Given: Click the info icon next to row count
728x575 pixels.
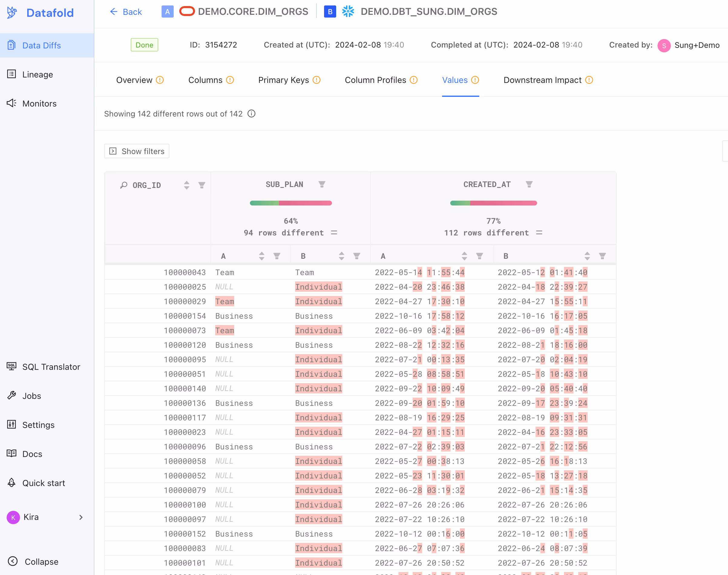Looking at the screenshot, I should 251,114.
